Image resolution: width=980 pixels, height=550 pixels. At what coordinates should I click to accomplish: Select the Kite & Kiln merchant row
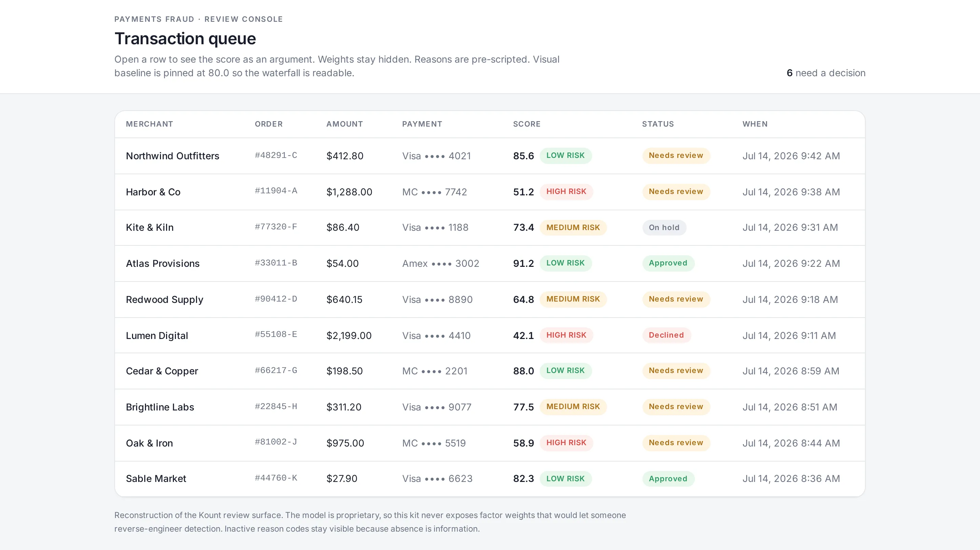(x=490, y=228)
